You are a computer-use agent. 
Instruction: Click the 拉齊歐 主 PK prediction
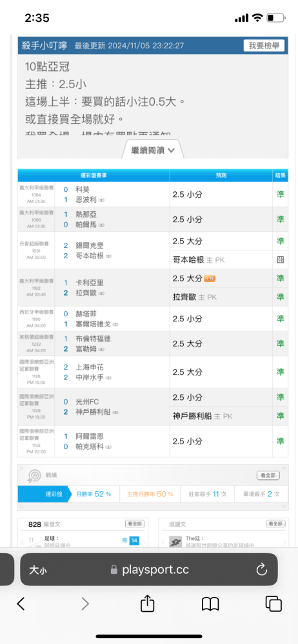point(194,297)
